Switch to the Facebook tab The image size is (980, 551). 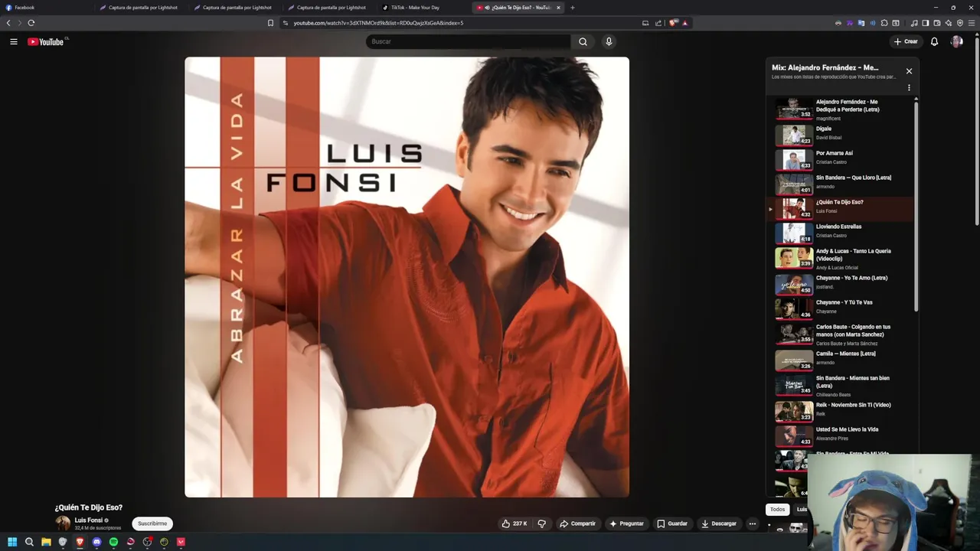click(46, 8)
